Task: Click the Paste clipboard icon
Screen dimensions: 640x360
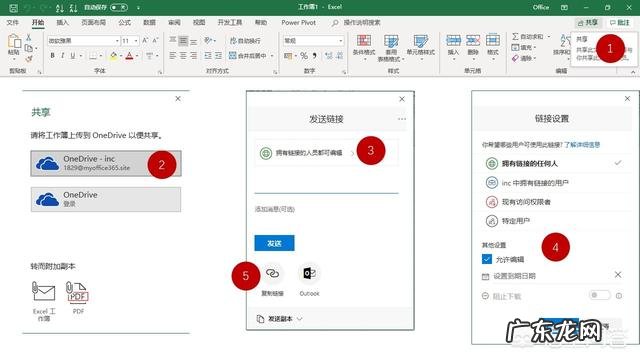Action: (14, 42)
